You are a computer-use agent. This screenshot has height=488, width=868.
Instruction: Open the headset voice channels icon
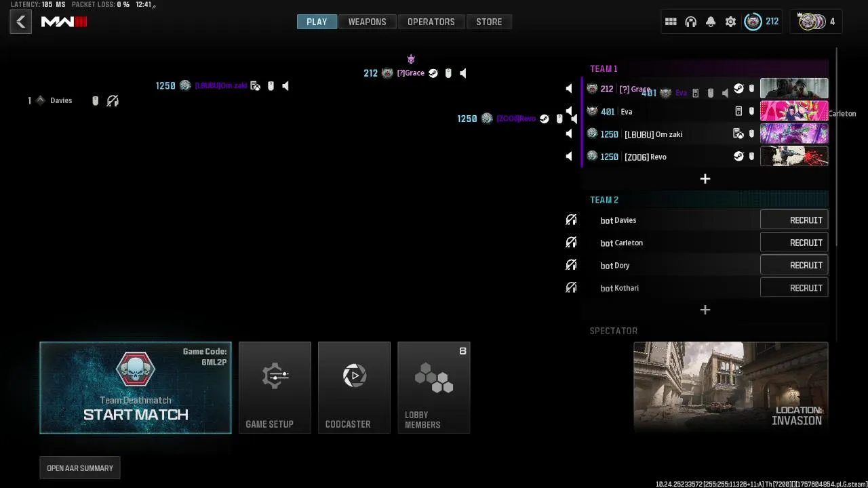click(x=690, y=22)
